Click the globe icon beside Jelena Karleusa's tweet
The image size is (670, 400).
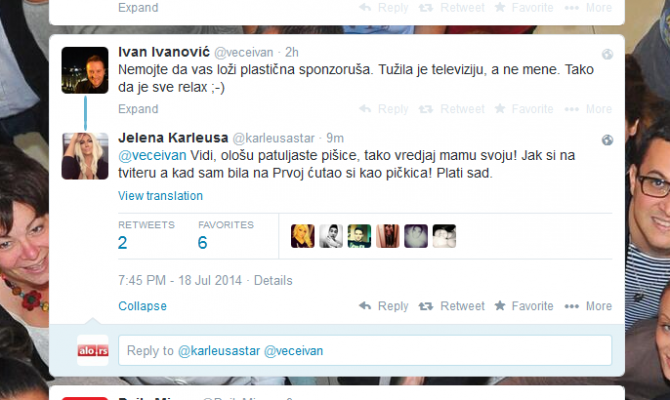(607, 140)
